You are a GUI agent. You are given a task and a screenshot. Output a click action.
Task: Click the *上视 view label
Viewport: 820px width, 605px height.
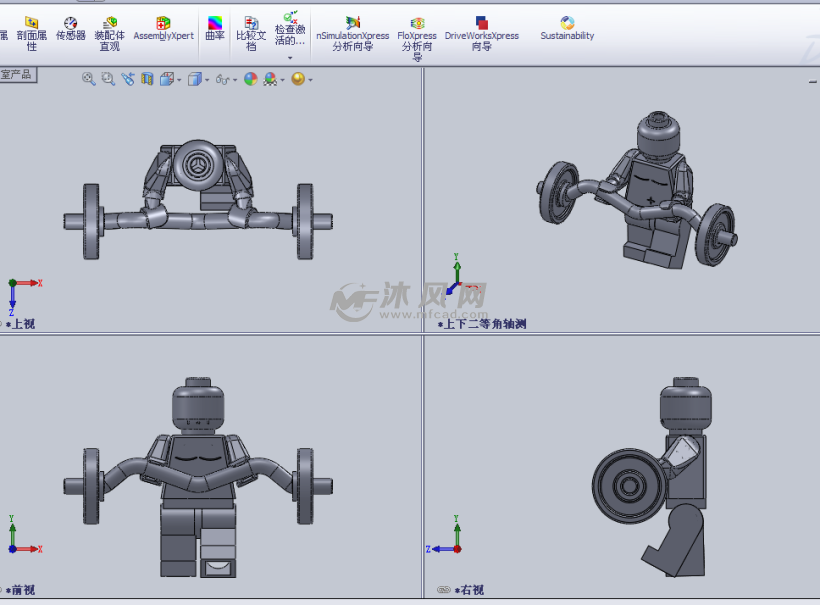click(20, 324)
